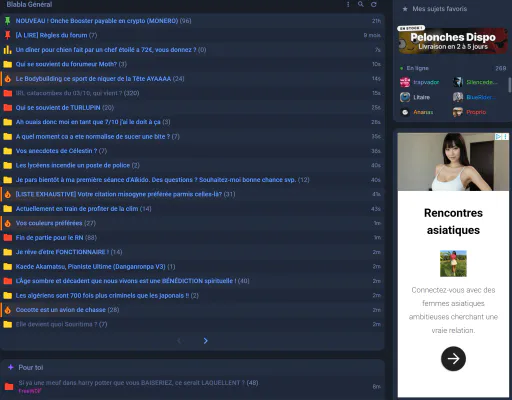Screen dimensions: 512x400
Task: Click the flame icon beside Bodybuilding topic
Action: (7, 79)
